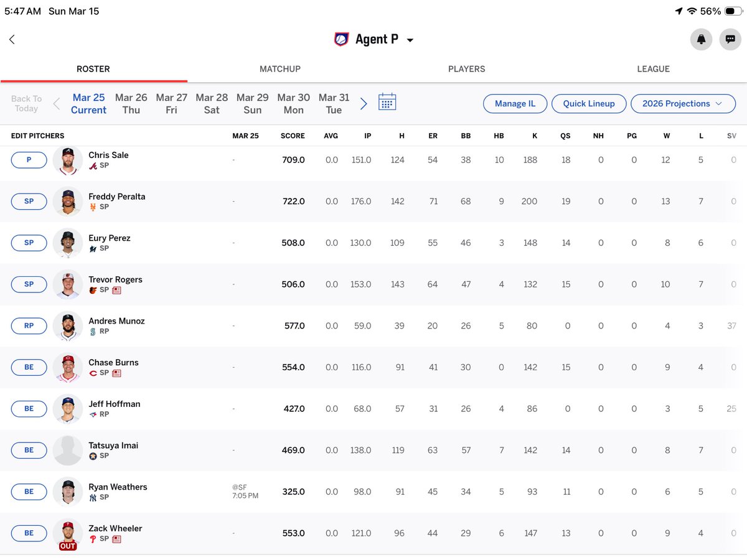747x560 pixels.
Task: Switch to the MATCHUP tab
Action: 280,69
